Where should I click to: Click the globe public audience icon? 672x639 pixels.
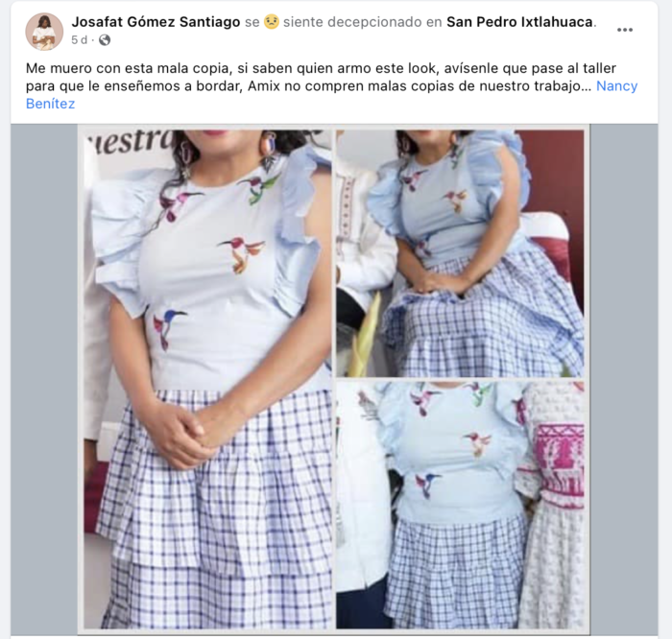click(105, 40)
